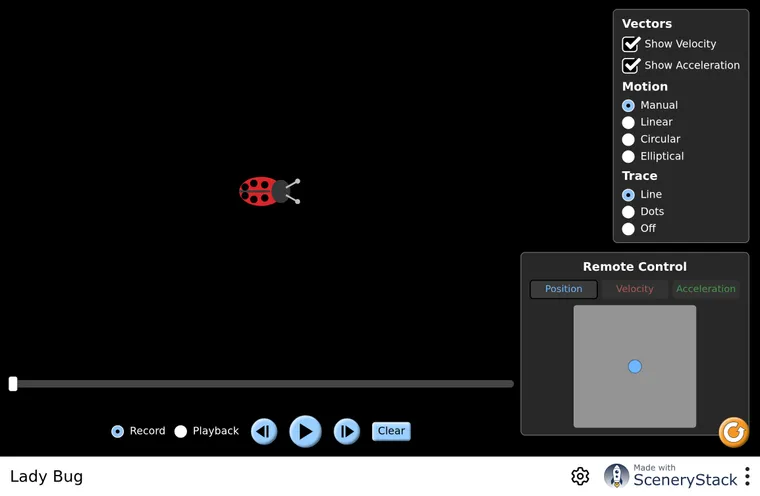Click the blue dot in the remote control pad
The width and height of the screenshot is (760, 496).
(634, 366)
